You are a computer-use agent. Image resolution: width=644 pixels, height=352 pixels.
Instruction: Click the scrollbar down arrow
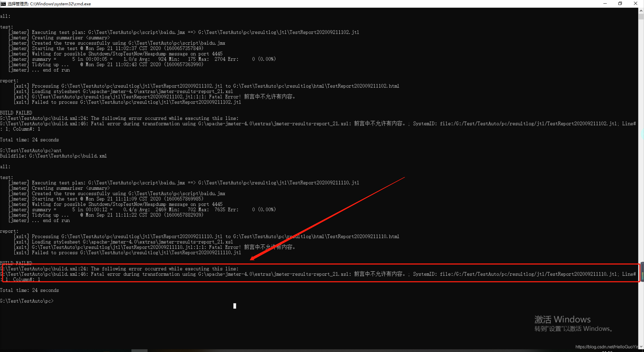click(x=641, y=347)
